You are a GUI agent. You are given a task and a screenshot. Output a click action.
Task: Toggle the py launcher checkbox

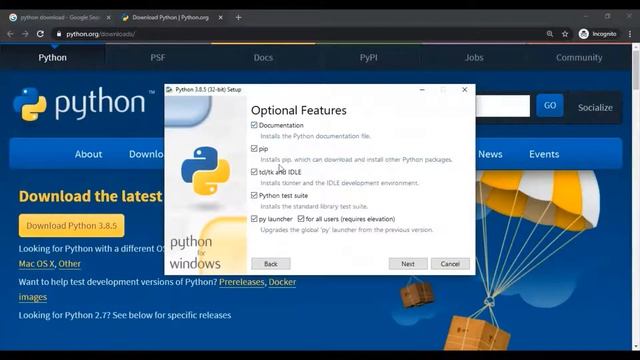[254, 219]
